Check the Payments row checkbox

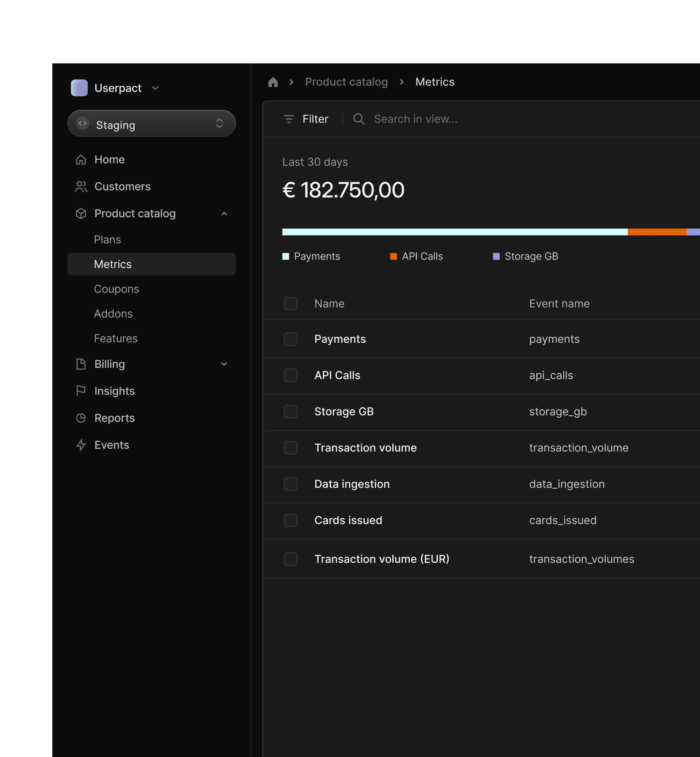pos(291,339)
